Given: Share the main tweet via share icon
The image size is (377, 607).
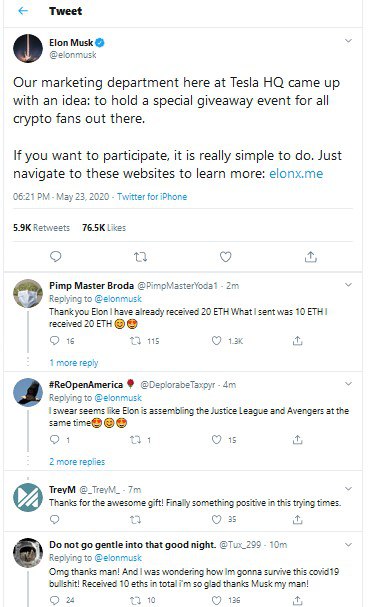Looking at the screenshot, I should (310, 256).
